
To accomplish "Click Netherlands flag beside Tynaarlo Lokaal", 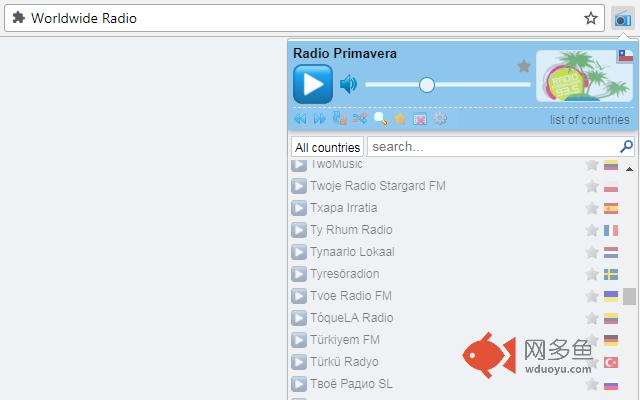I will (x=611, y=253).
